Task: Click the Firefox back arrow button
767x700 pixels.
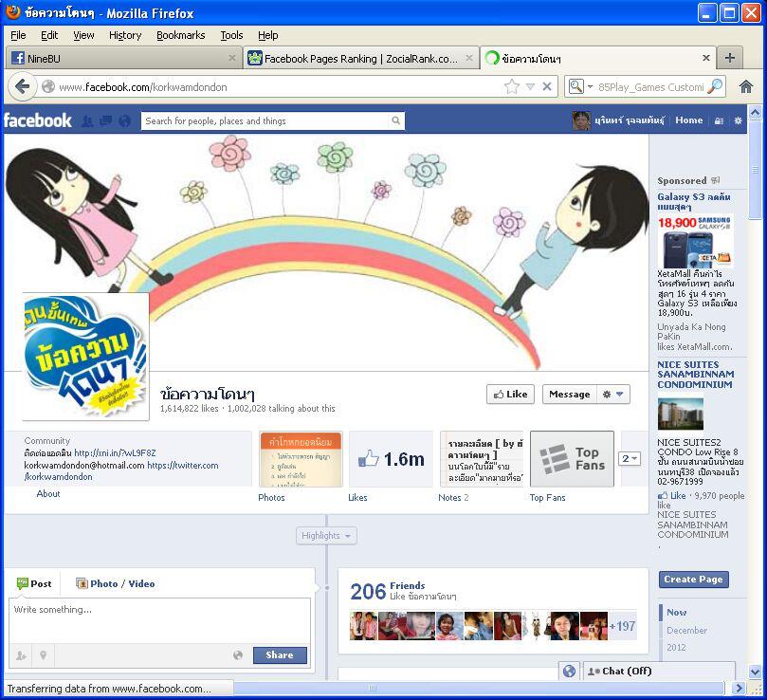Action: 23,86
